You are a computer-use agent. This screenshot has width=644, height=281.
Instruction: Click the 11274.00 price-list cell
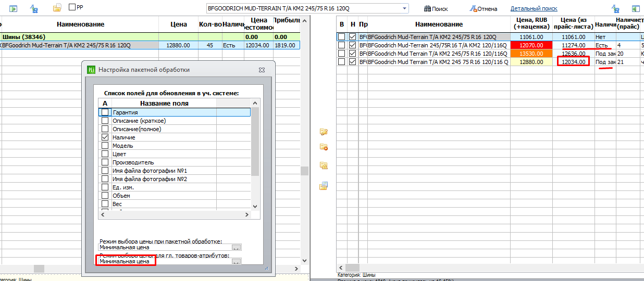point(573,45)
